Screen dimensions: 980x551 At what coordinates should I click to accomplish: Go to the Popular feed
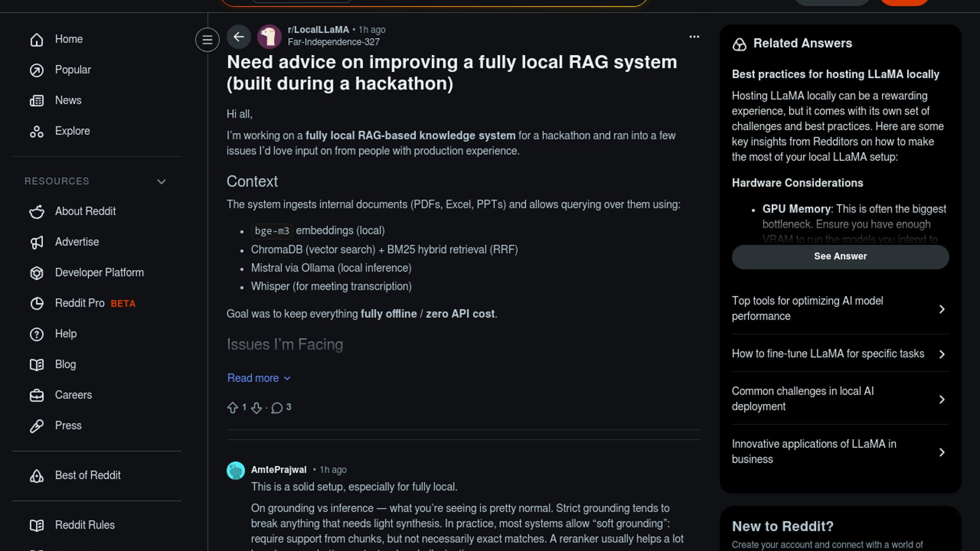(72, 70)
